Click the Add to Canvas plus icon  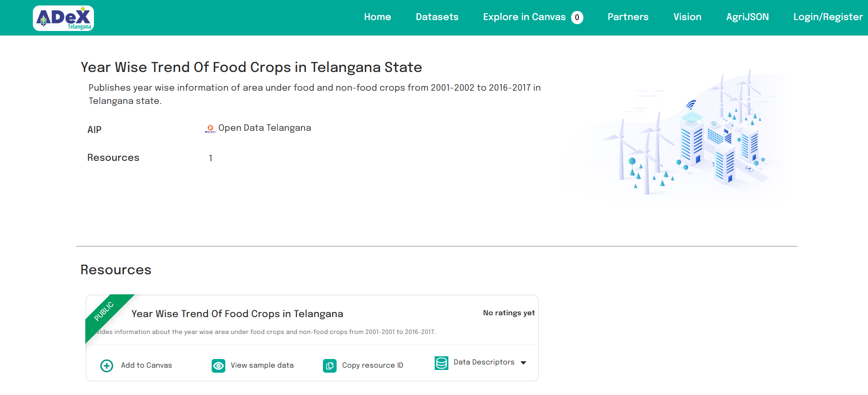[107, 366]
